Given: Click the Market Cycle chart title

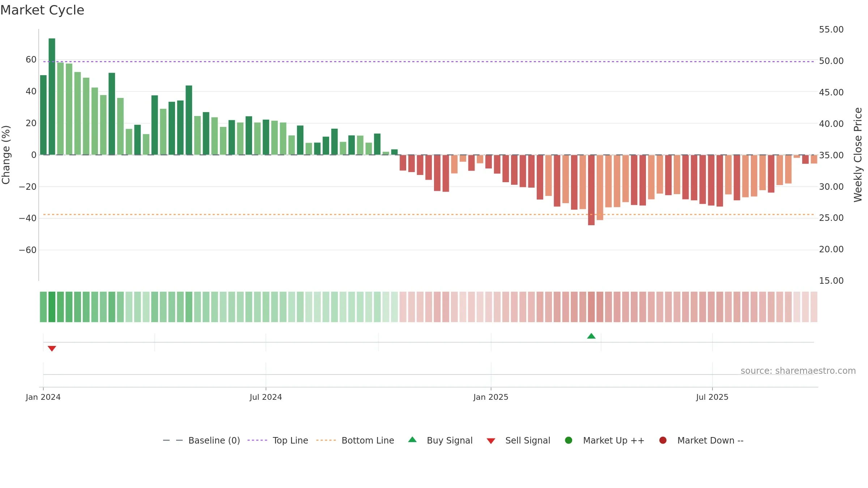Looking at the screenshot, I should pyautogui.click(x=42, y=10).
